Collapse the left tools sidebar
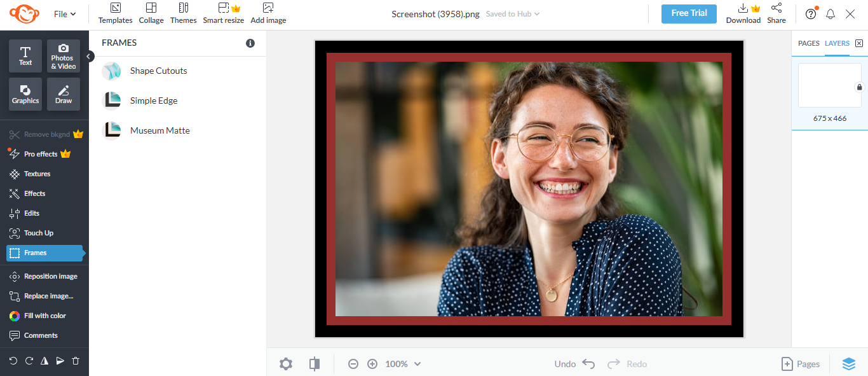 [x=89, y=56]
